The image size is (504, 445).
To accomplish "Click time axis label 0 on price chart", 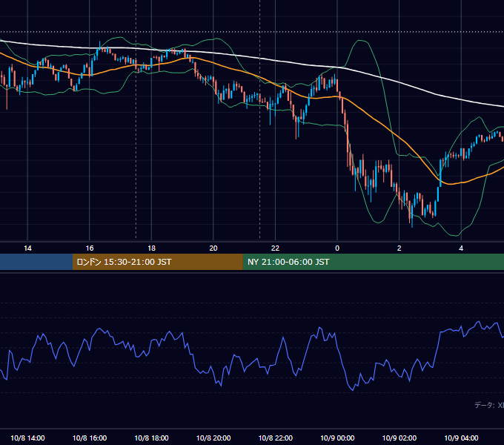I will pyautogui.click(x=337, y=248).
